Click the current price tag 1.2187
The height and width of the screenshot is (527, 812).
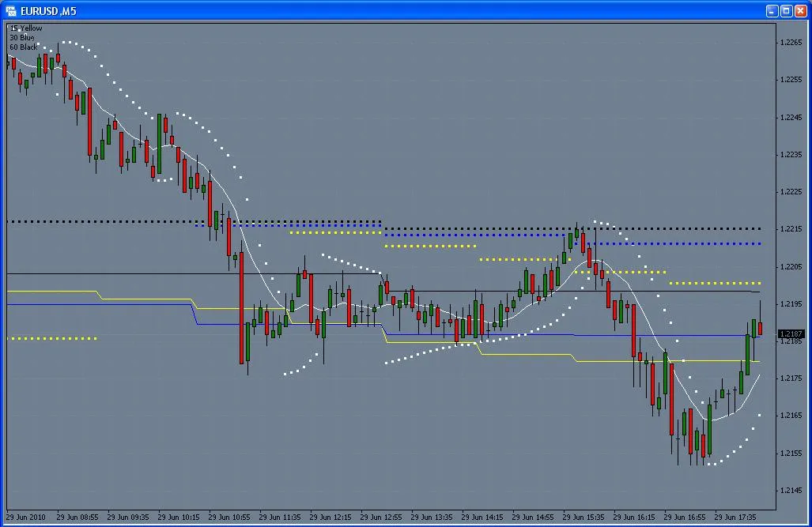click(x=791, y=333)
